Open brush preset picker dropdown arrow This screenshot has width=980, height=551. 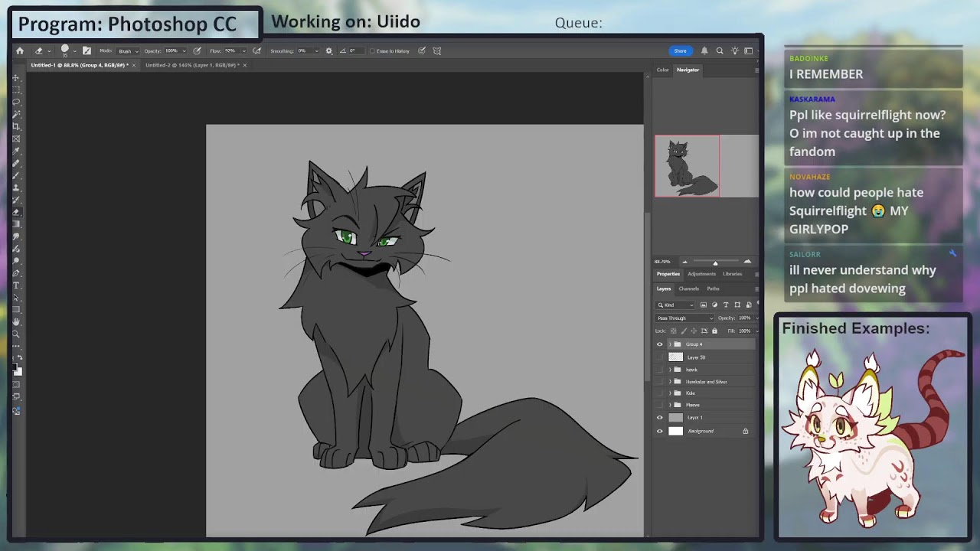pyautogui.click(x=74, y=51)
